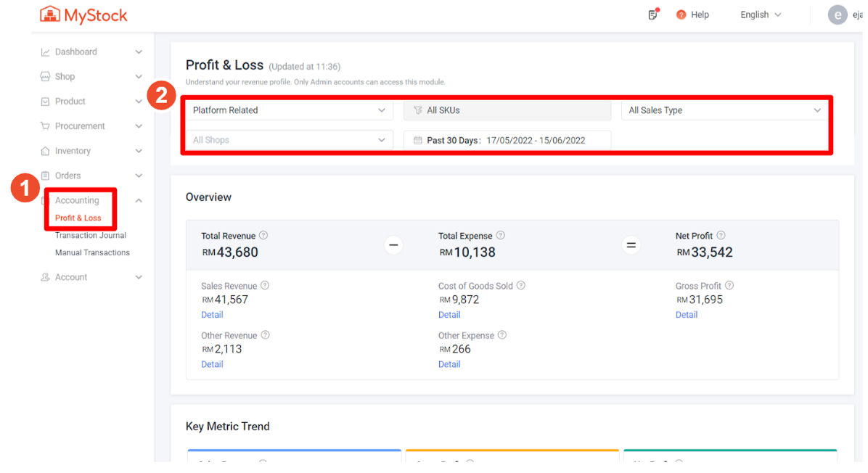Open the All Shops dropdown
The height and width of the screenshot is (473, 868).
pos(289,140)
